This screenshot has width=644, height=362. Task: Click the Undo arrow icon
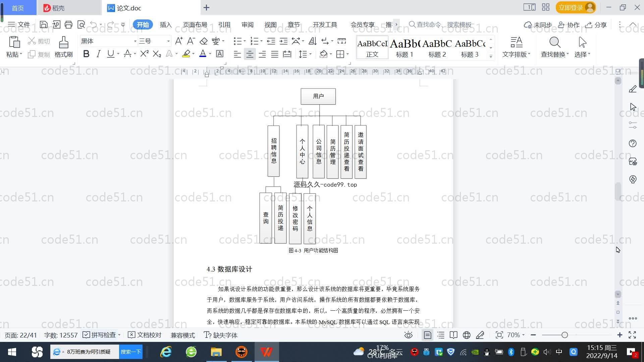(x=94, y=24)
